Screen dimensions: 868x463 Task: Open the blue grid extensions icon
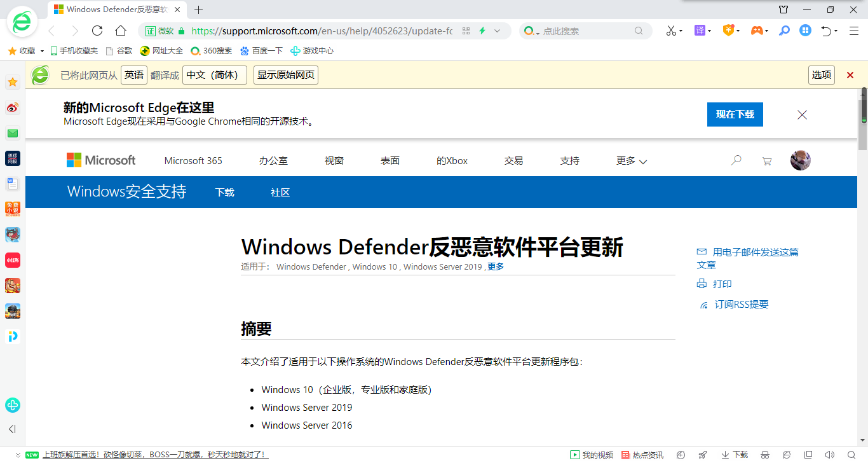pos(805,30)
